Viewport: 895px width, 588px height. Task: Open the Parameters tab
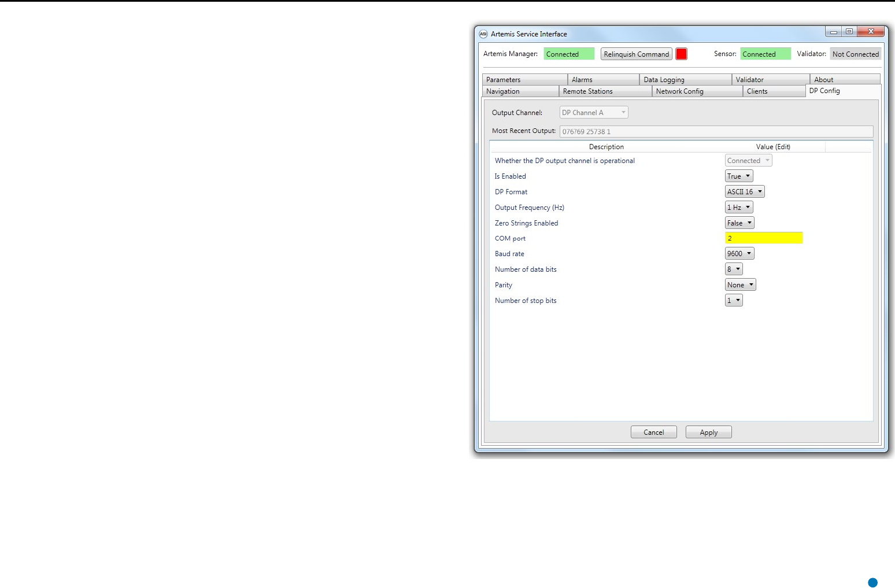click(x=525, y=79)
